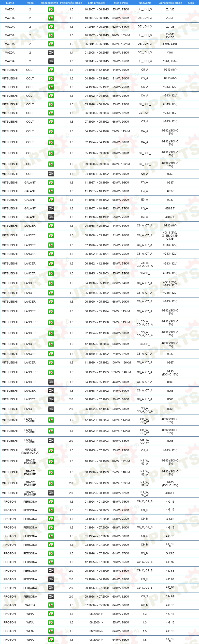Select the 'SATRIA' model cell

tap(30, 605)
